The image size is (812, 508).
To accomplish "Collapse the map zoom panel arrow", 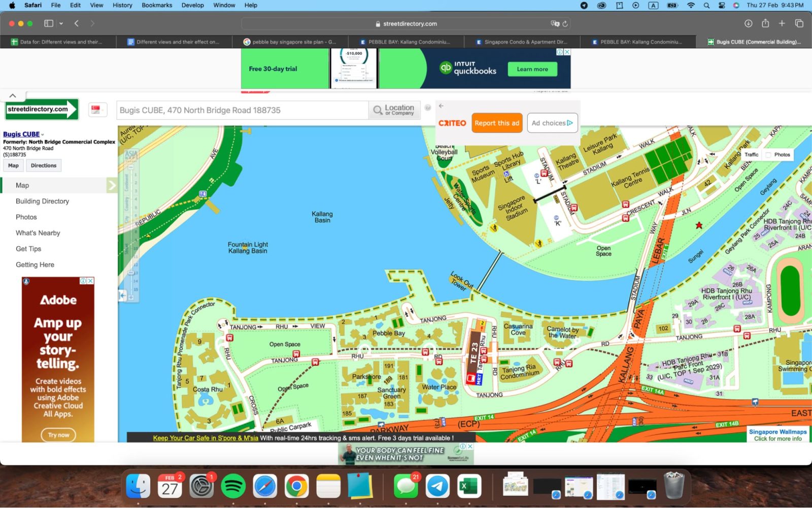I will click(122, 295).
